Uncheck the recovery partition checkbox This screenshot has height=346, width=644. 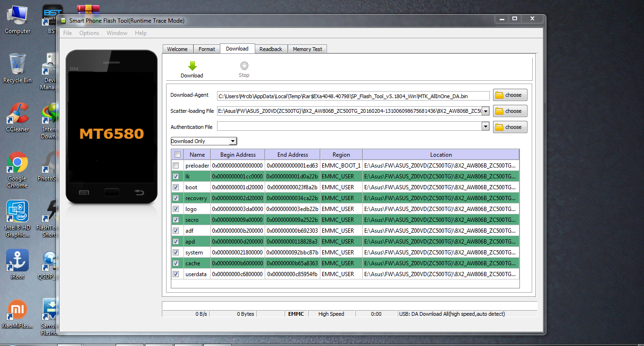coord(176,198)
